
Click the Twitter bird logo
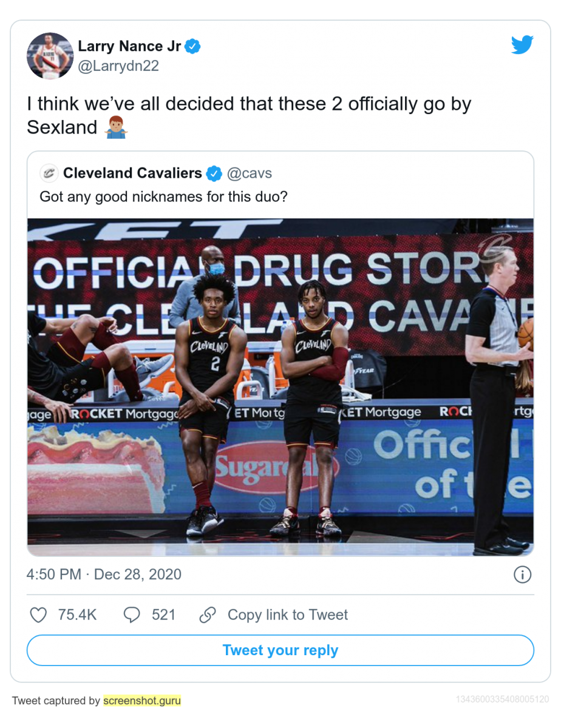[x=522, y=45]
